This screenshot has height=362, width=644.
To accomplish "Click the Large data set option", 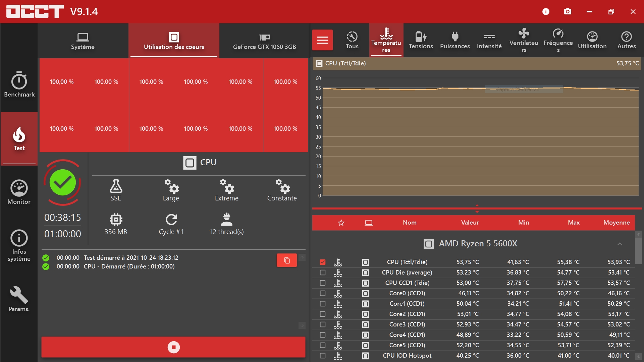I will coord(171,190).
